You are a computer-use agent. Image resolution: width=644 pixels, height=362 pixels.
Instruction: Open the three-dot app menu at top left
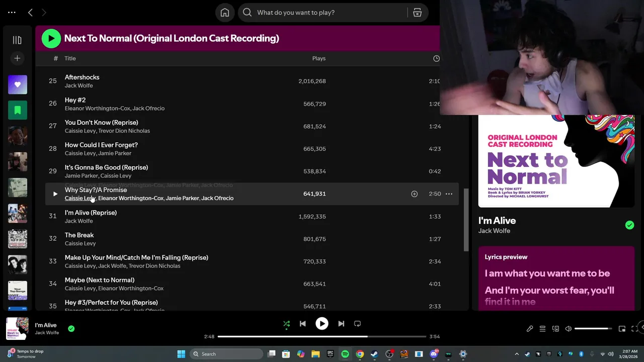(12, 13)
